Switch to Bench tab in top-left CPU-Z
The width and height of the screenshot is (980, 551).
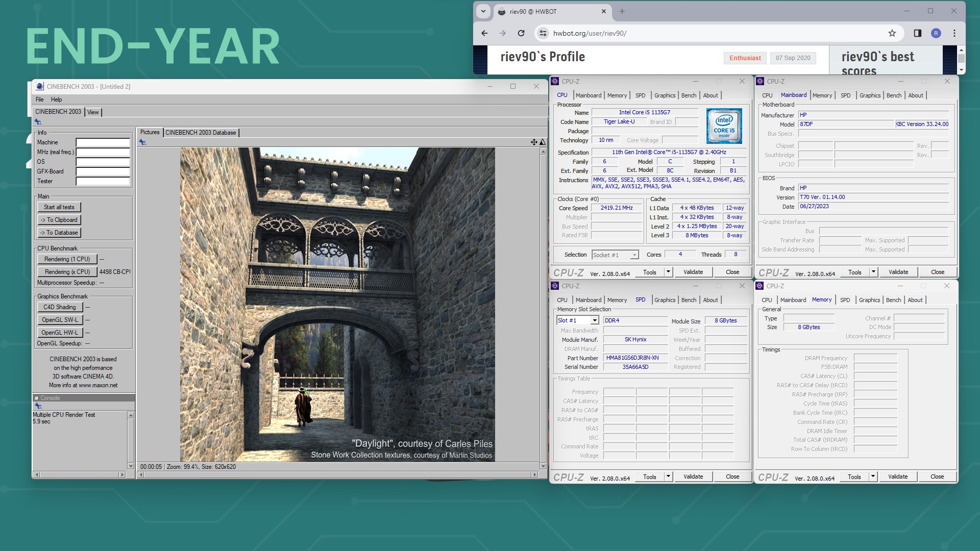[689, 95]
